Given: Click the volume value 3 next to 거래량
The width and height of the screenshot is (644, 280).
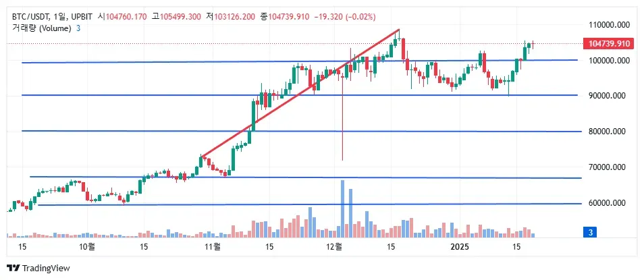Looking at the screenshot, I should pos(78,28).
